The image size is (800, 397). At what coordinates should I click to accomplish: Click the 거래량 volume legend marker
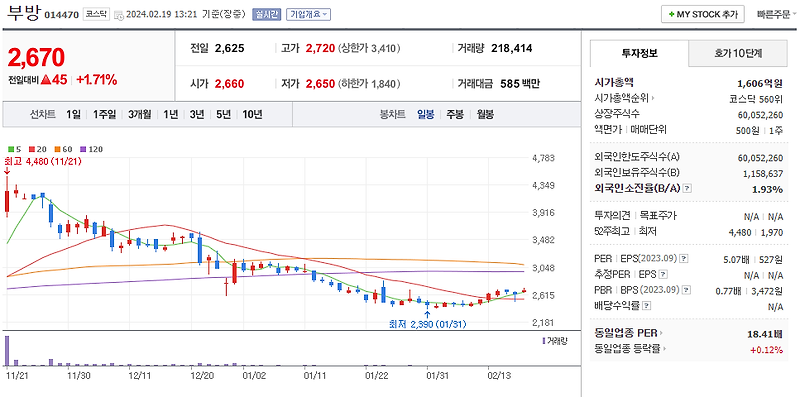point(543,340)
